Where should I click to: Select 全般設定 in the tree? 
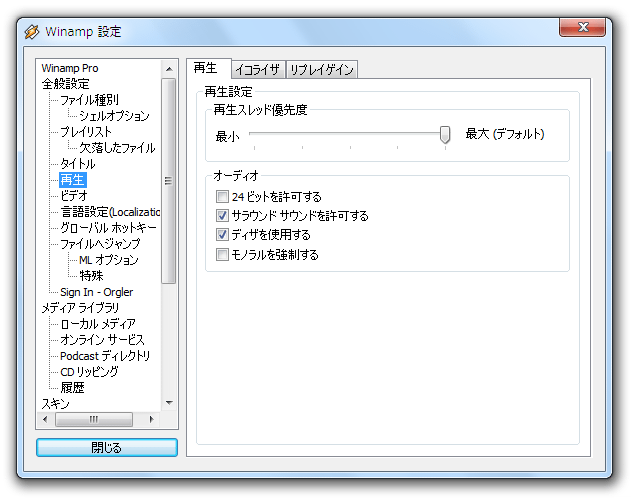pyautogui.click(x=66, y=84)
